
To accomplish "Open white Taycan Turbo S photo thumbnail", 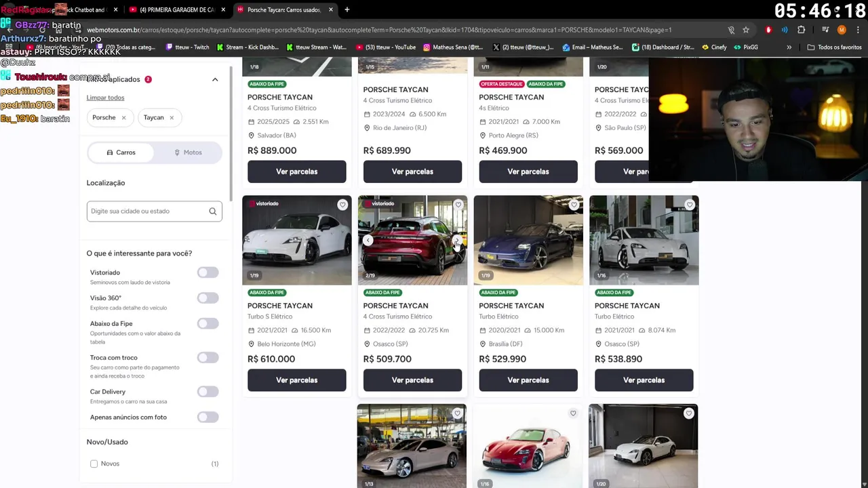I will pos(297,240).
